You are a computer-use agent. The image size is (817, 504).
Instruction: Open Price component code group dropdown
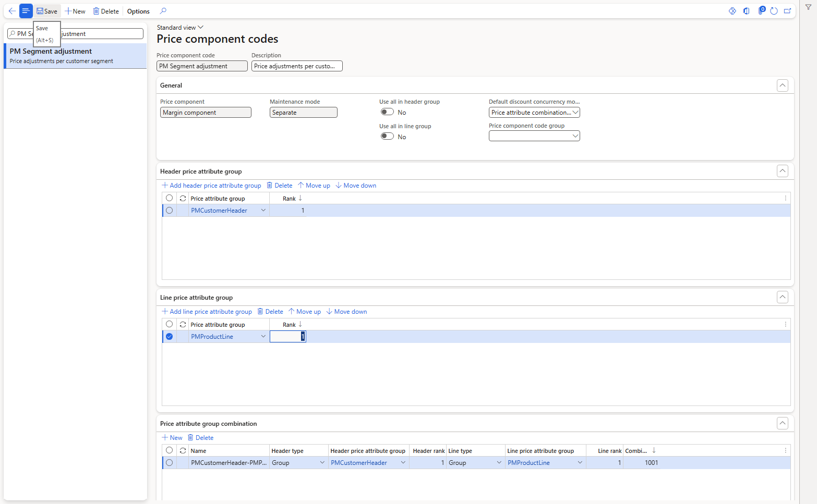(575, 136)
